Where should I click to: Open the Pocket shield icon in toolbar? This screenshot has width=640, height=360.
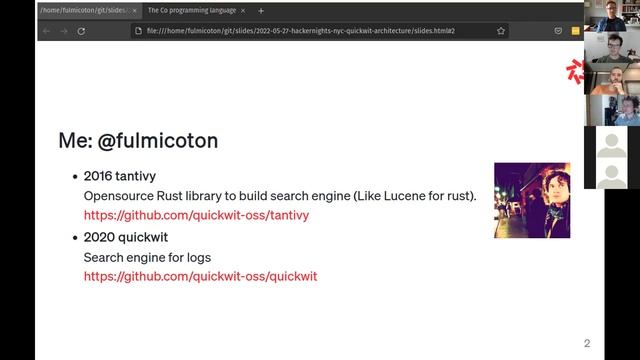click(558, 31)
